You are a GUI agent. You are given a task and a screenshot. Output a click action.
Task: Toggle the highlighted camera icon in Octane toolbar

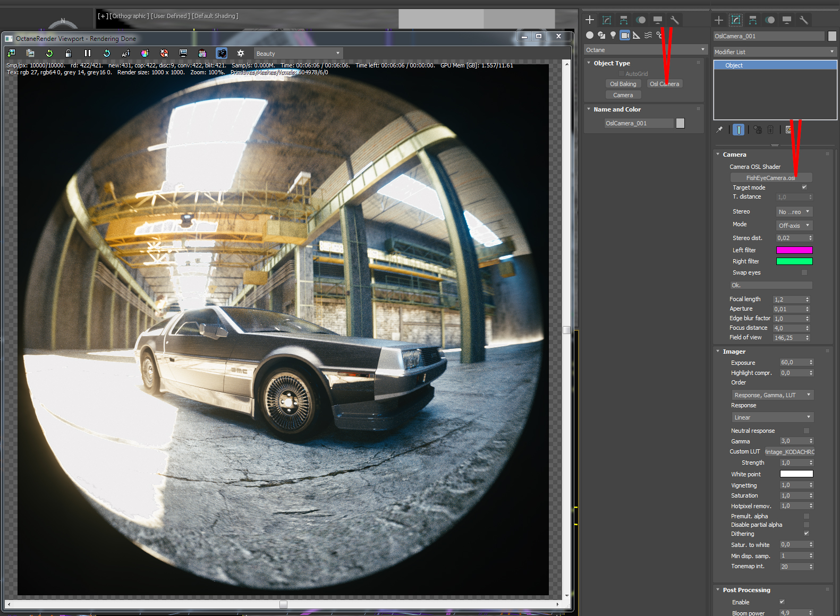click(222, 53)
